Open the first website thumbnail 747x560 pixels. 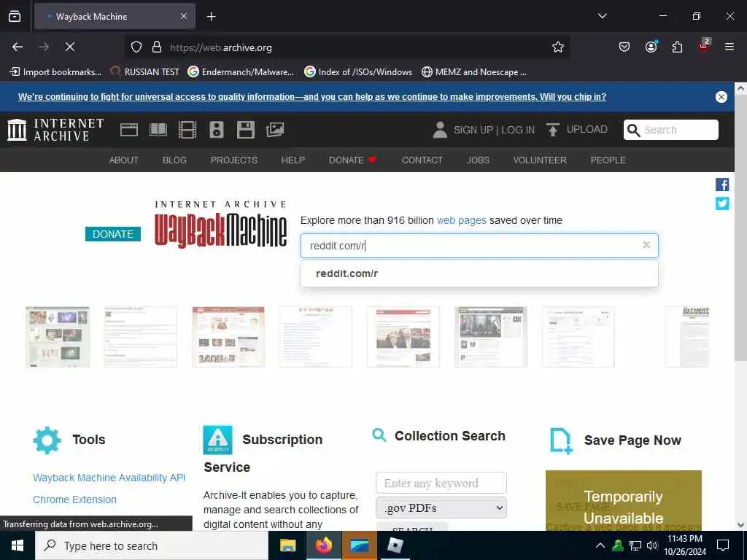click(58, 337)
